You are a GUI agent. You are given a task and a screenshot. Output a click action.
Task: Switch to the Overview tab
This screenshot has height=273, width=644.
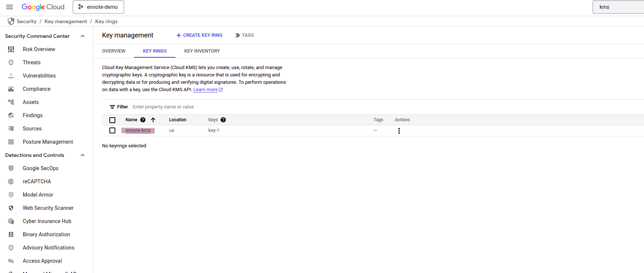click(x=114, y=51)
